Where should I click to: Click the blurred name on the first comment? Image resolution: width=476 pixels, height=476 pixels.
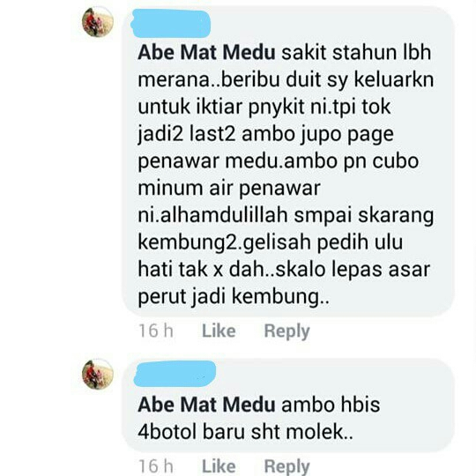tap(171, 24)
